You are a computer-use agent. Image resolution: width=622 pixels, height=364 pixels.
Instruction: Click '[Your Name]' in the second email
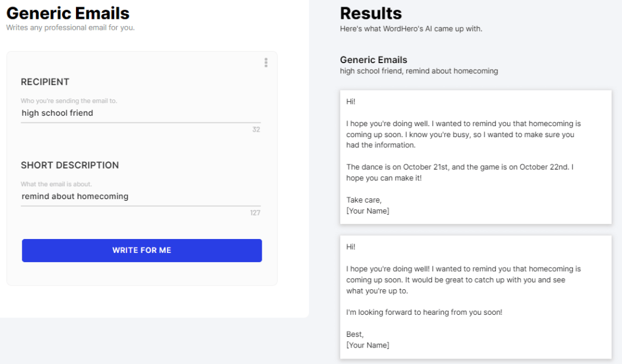[x=367, y=345]
